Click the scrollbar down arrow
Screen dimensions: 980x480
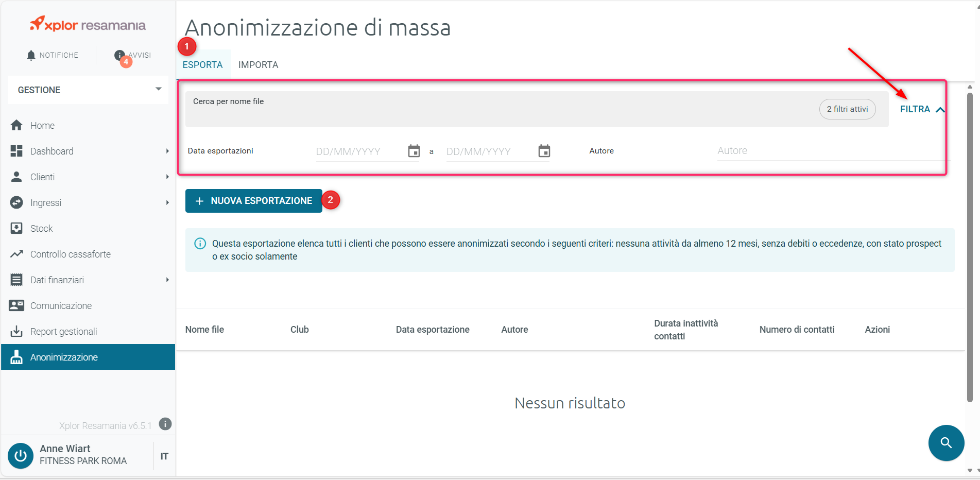[970, 470]
